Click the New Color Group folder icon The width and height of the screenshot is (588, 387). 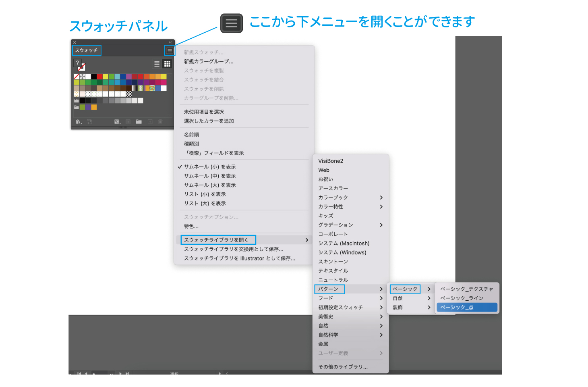(x=139, y=122)
